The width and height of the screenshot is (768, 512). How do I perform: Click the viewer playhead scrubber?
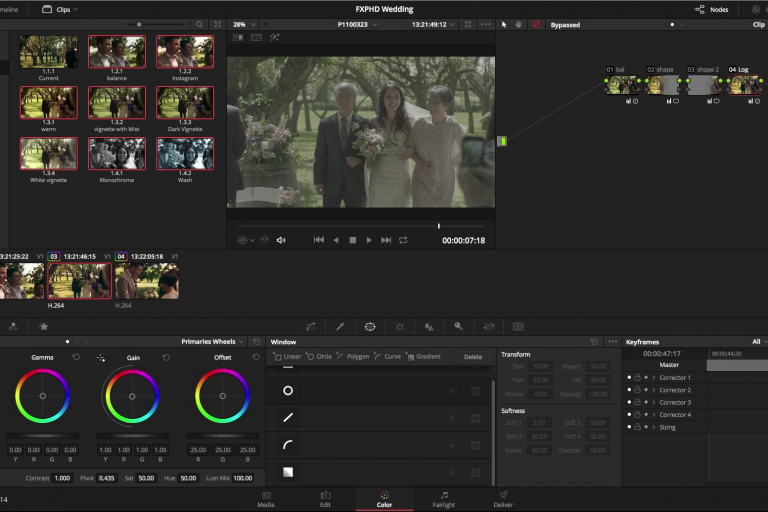[x=439, y=226]
